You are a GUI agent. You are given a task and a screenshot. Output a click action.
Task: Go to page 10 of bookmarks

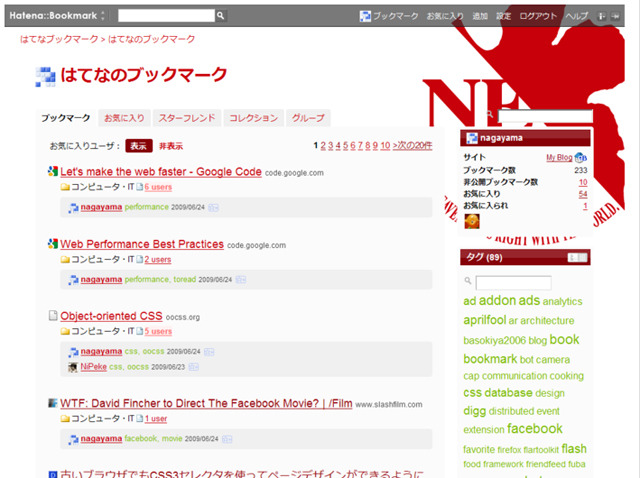tap(385, 145)
